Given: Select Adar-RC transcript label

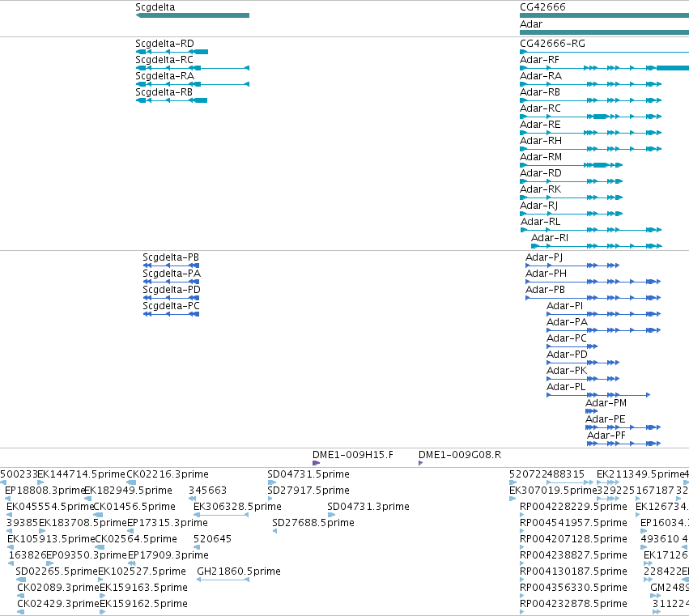Looking at the screenshot, I should coord(541,108).
